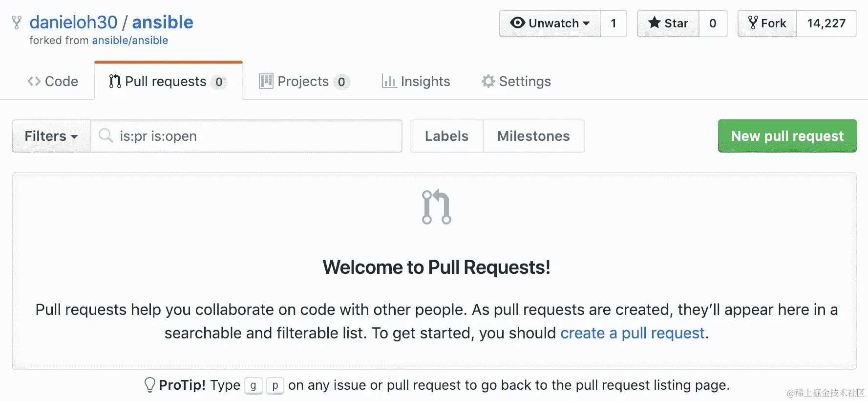
Task: View the 14,227 forks list
Action: click(826, 23)
